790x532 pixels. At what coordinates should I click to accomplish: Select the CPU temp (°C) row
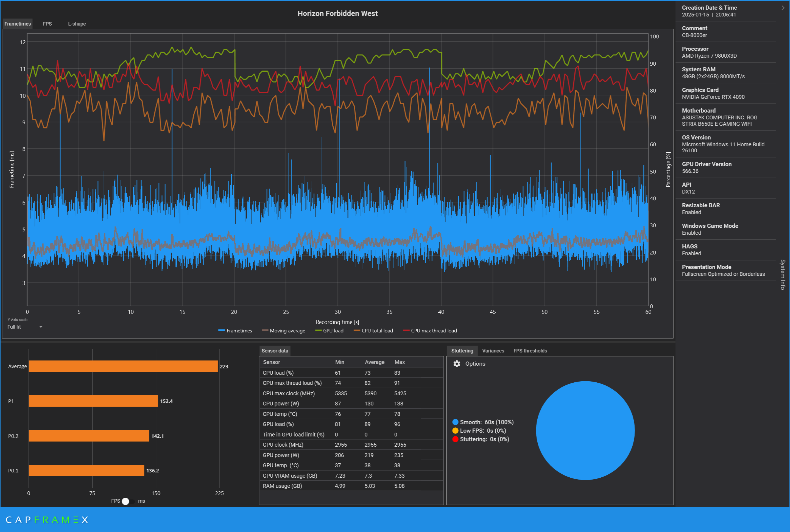point(351,414)
